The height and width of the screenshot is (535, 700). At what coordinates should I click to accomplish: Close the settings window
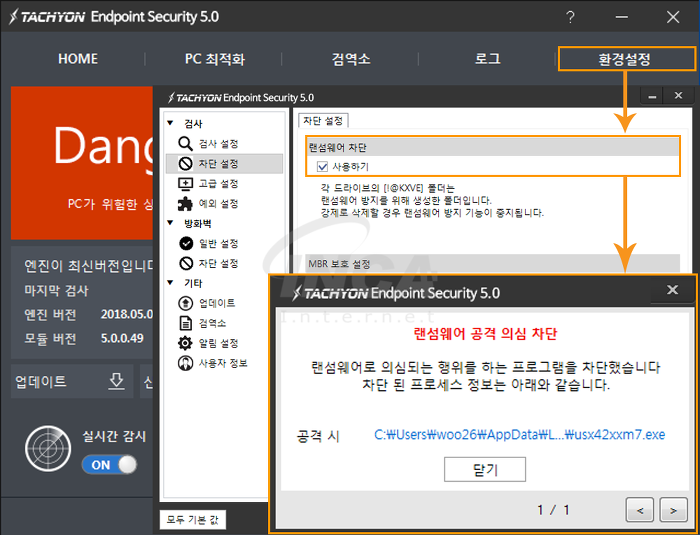[x=678, y=96]
